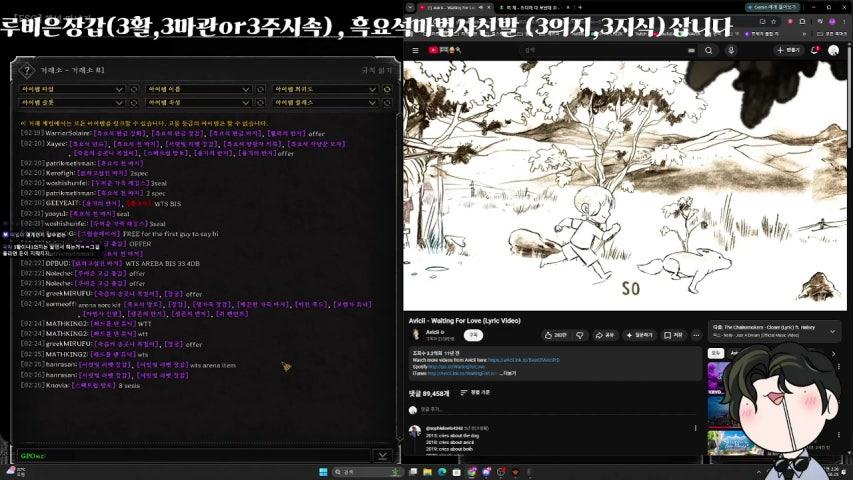Open the video more actions ellipsis
The height and width of the screenshot is (480, 853).
click(696, 335)
